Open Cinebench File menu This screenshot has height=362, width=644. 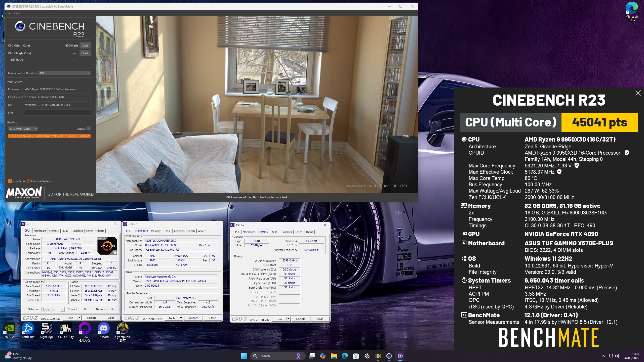pyautogui.click(x=9, y=13)
